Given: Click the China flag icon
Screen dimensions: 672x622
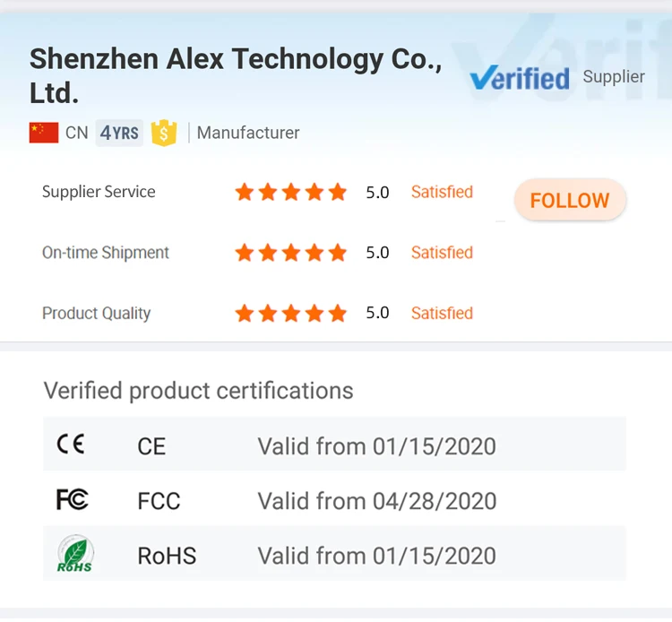Looking at the screenshot, I should coord(44,133).
